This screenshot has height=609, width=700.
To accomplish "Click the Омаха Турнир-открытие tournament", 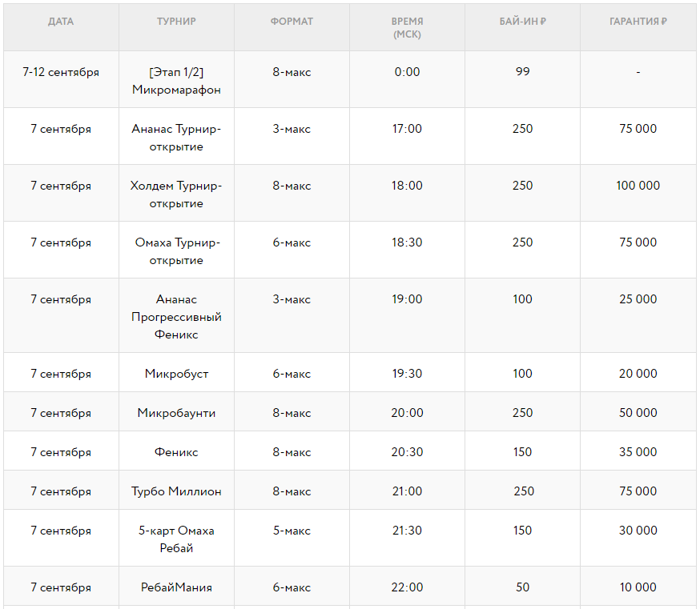I will tap(176, 251).
